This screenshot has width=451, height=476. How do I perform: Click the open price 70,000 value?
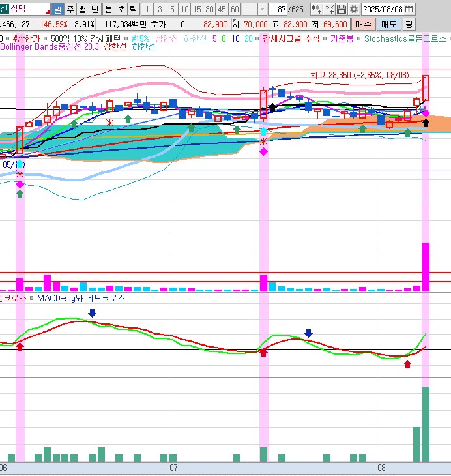(255, 24)
